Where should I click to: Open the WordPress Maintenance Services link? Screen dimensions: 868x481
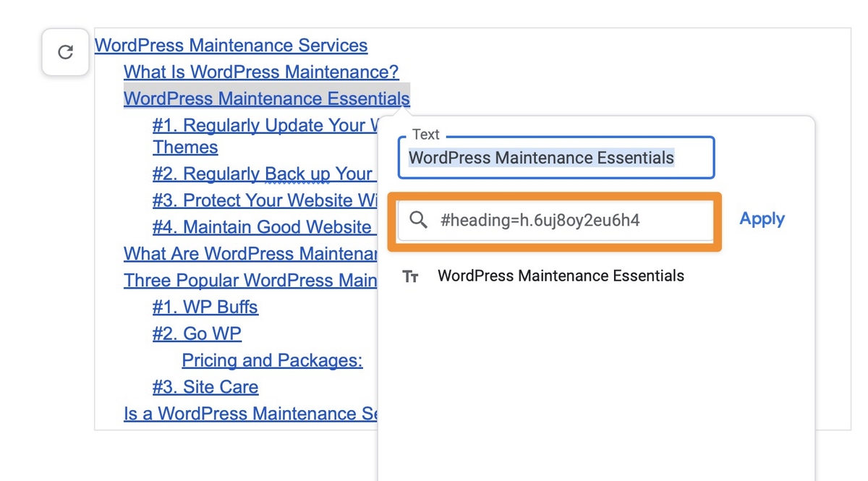tap(231, 46)
